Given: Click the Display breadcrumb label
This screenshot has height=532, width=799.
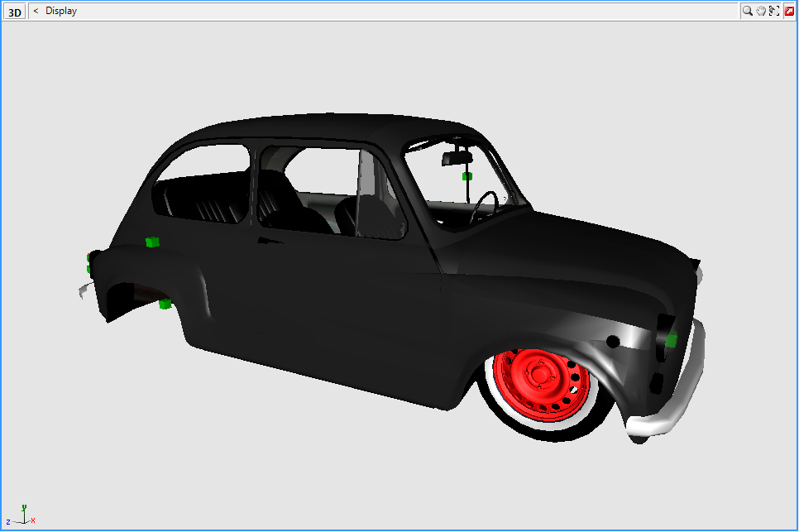Looking at the screenshot, I should tap(63, 11).
